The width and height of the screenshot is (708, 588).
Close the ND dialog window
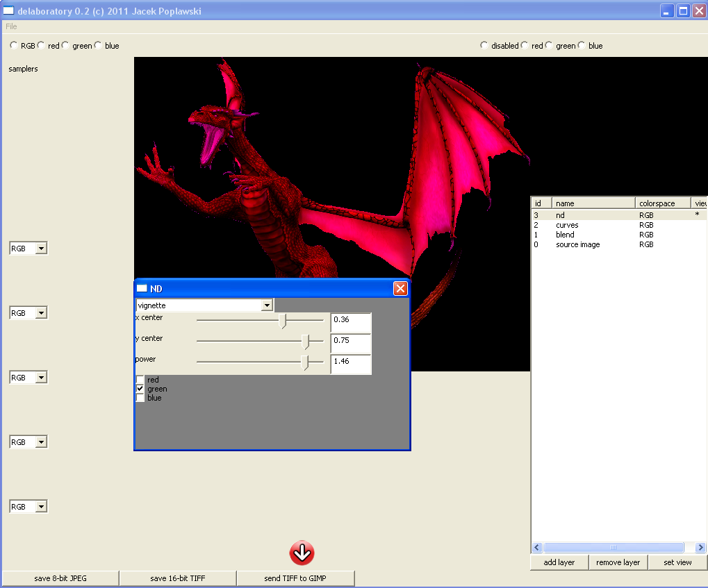400,288
